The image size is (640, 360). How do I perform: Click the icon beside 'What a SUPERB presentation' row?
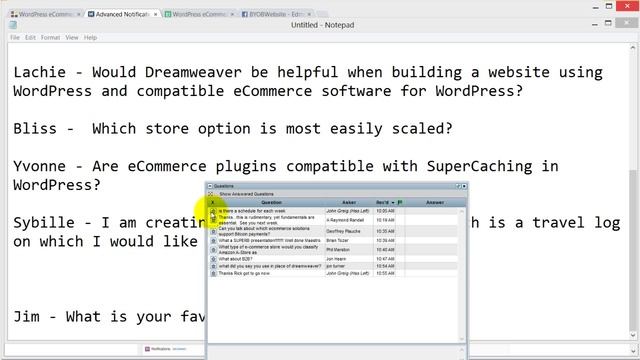click(213, 241)
